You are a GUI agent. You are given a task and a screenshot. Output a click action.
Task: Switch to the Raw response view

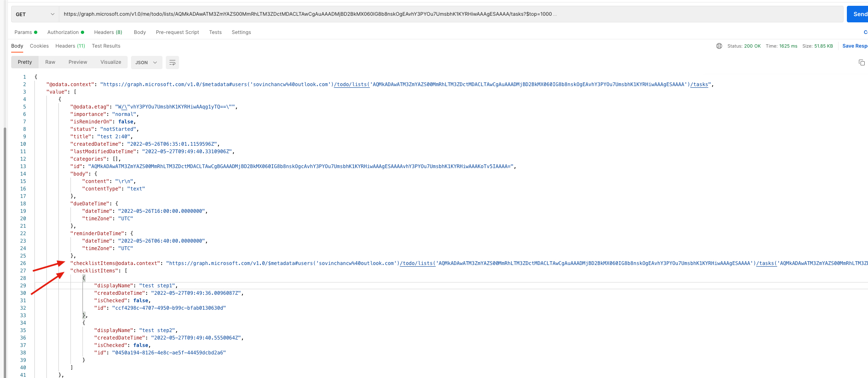50,62
